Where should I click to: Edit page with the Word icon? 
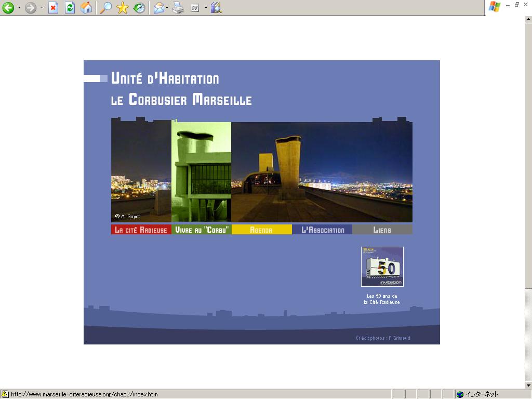click(x=195, y=7)
